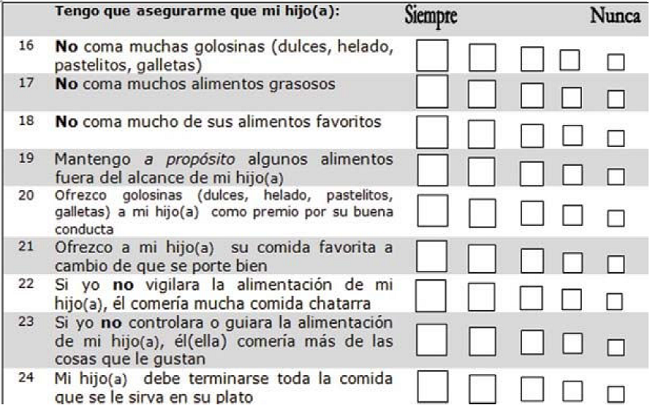Tick the second box in row 21
This screenshot has height=405, width=650.
coord(483,254)
